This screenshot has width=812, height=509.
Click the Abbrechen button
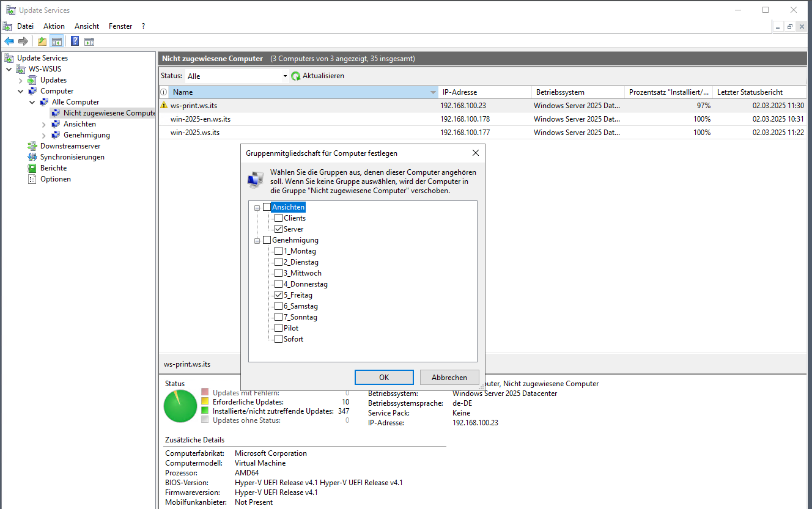point(449,378)
